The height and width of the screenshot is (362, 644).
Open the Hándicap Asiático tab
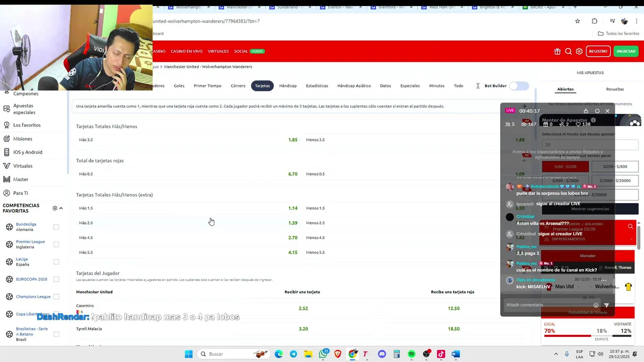[x=354, y=86]
